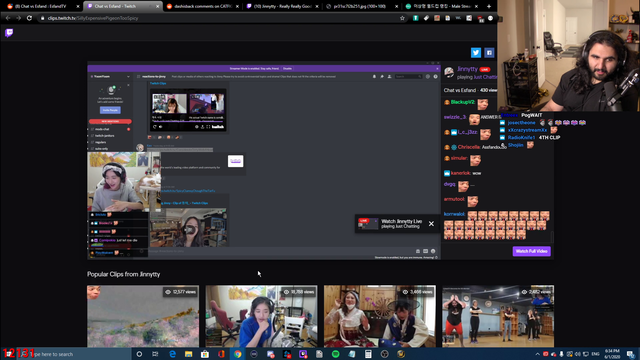Dismiss the Watch Jinnytty Live popup
640x360 pixels.
431,224
